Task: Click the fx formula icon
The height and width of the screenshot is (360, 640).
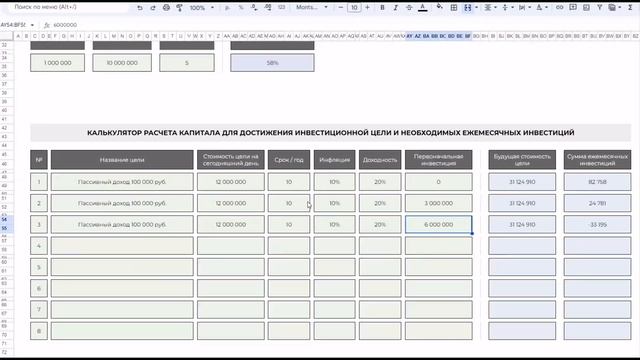Action: (x=47, y=25)
